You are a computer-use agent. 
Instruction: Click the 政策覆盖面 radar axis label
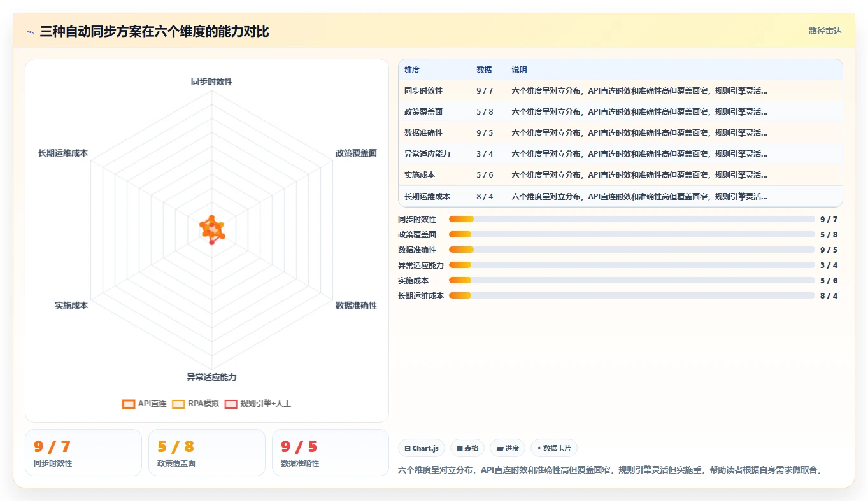pos(356,153)
